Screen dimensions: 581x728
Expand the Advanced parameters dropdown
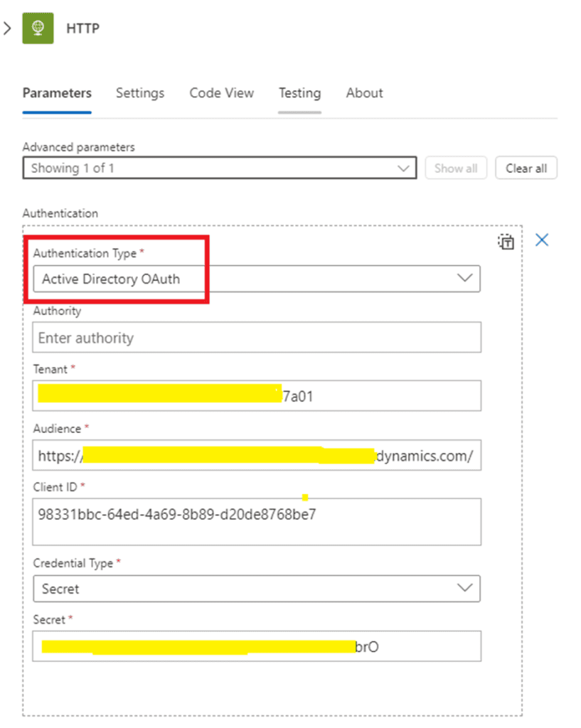[x=220, y=168]
